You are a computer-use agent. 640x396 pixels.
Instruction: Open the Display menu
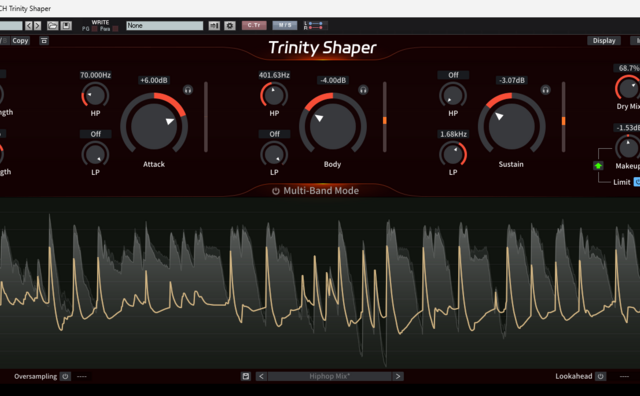tap(604, 40)
